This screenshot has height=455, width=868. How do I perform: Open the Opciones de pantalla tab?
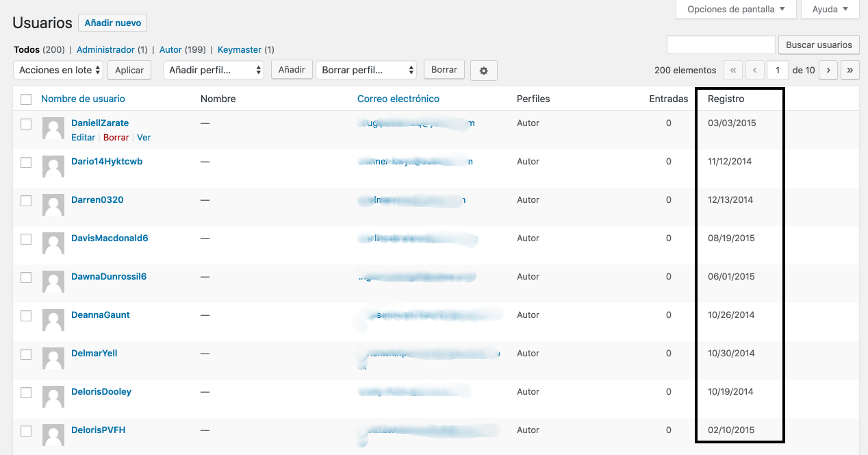click(x=736, y=10)
